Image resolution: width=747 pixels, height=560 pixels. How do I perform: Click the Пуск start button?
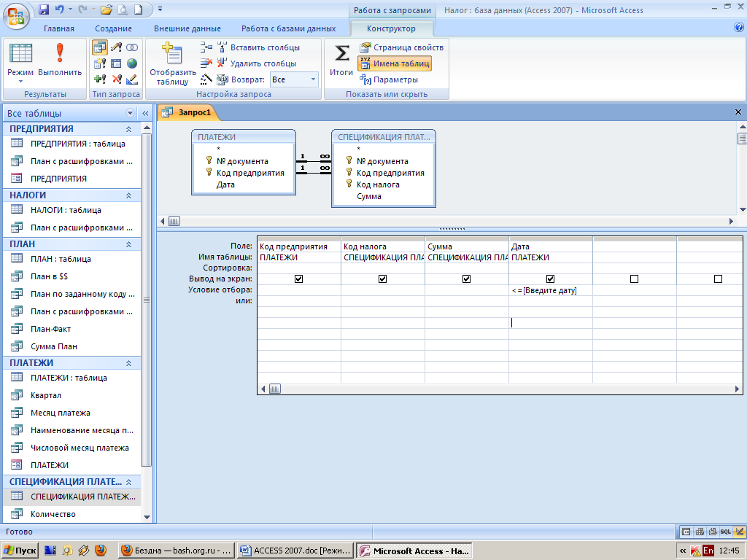[20, 551]
